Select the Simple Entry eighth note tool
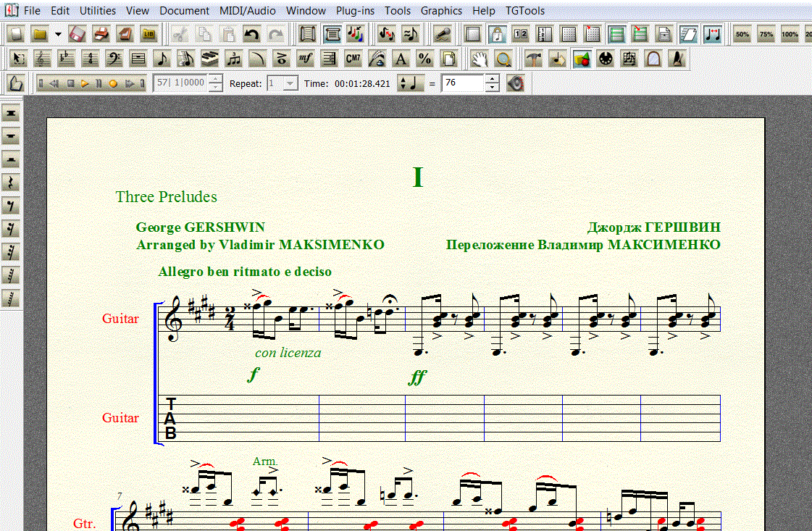This screenshot has width=812, height=531. (x=162, y=59)
